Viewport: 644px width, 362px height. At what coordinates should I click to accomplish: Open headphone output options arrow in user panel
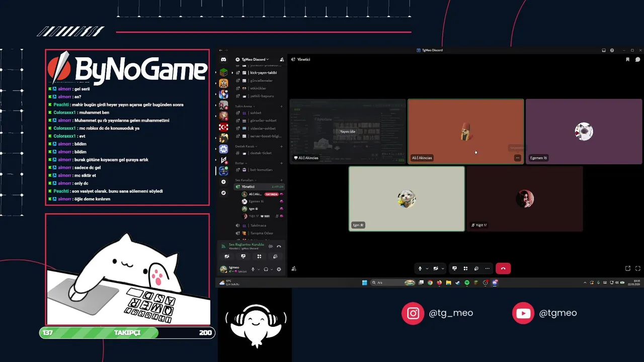[272, 269]
